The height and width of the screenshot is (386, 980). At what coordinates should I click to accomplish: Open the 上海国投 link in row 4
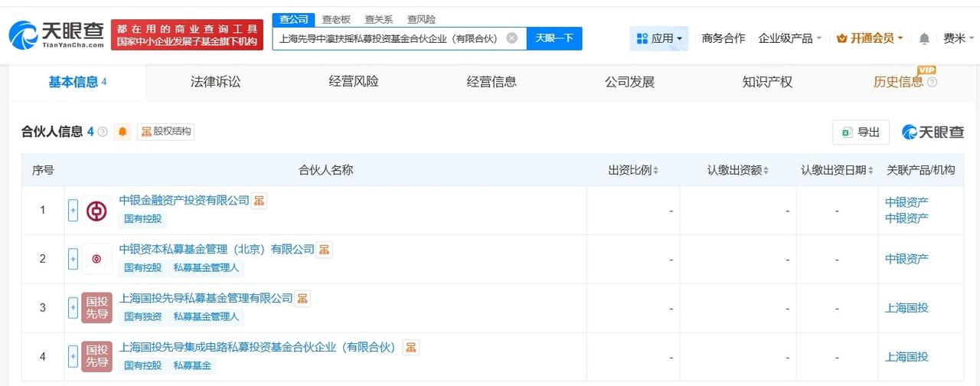pos(906,357)
